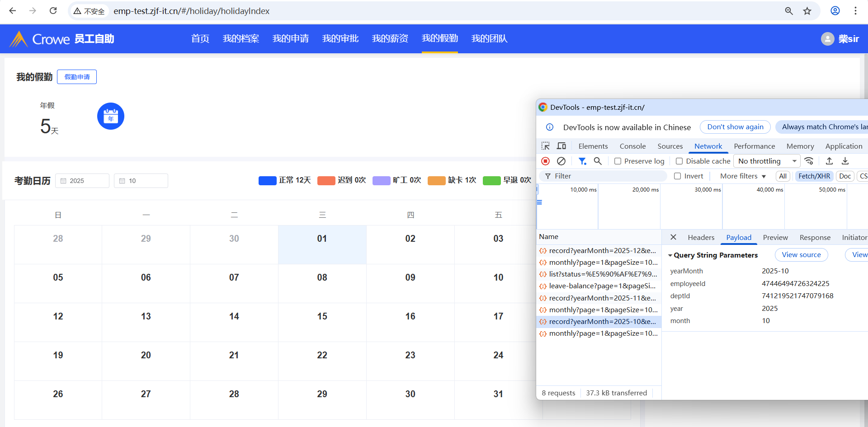Click the user avatar next to 柴sir
Image resolution: width=868 pixels, height=427 pixels.
[x=827, y=39]
